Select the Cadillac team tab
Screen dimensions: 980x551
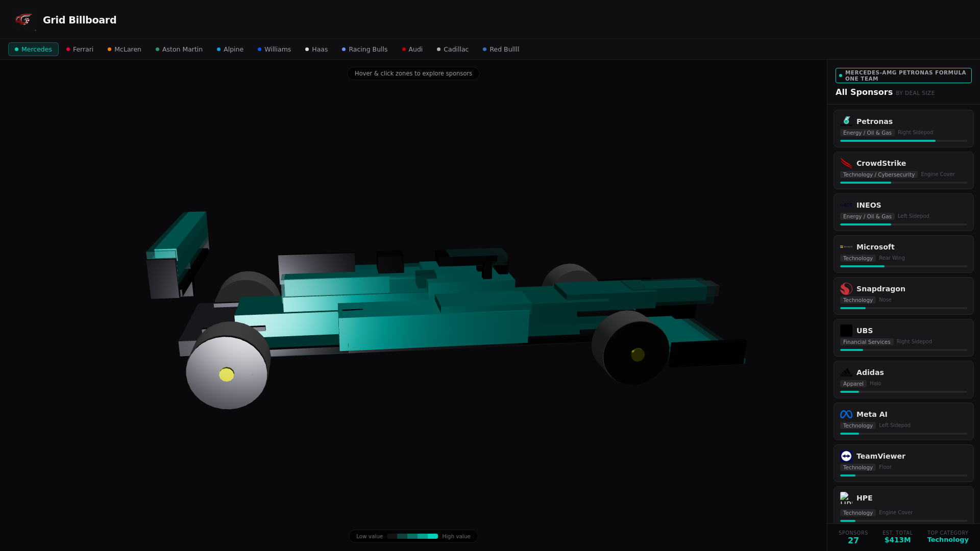pos(452,49)
